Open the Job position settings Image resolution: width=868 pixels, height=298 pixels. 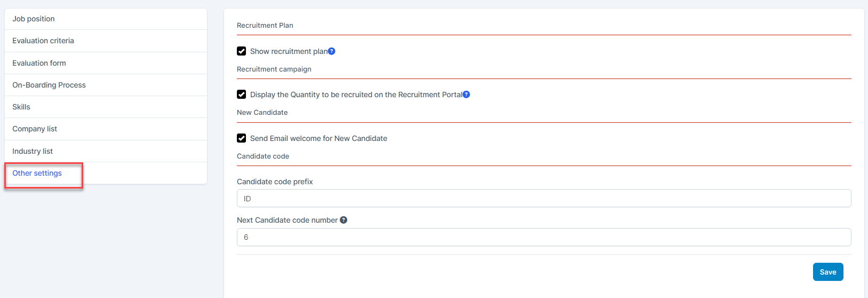click(34, 19)
